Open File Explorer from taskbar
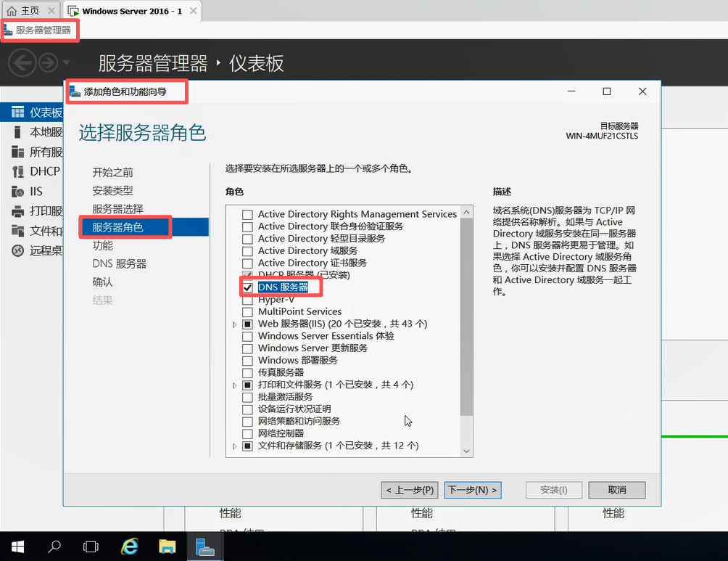This screenshot has height=561, width=728. point(167,546)
